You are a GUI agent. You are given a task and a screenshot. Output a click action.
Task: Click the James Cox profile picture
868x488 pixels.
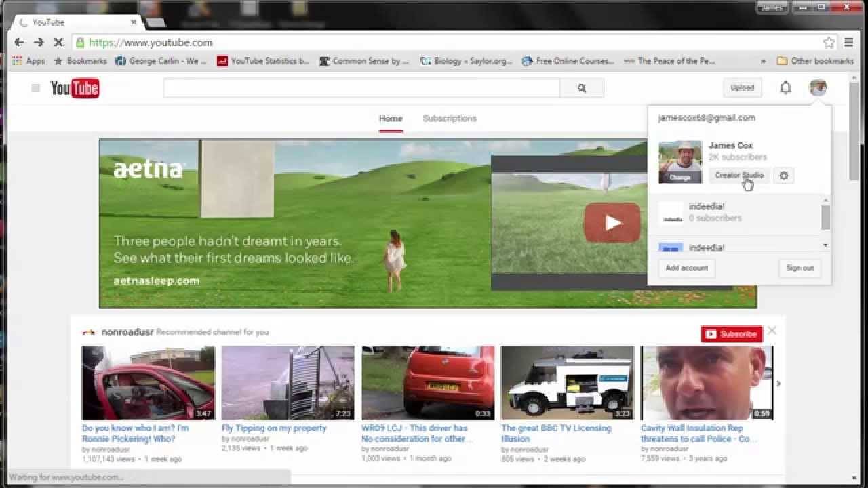click(x=680, y=162)
